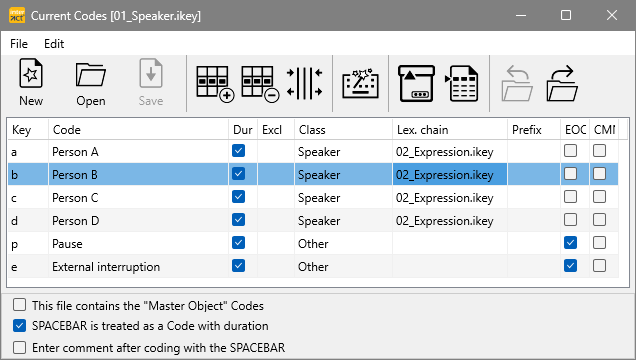Select the 'Person B' code cell
The width and height of the screenshot is (636, 360).
[x=138, y=175]
